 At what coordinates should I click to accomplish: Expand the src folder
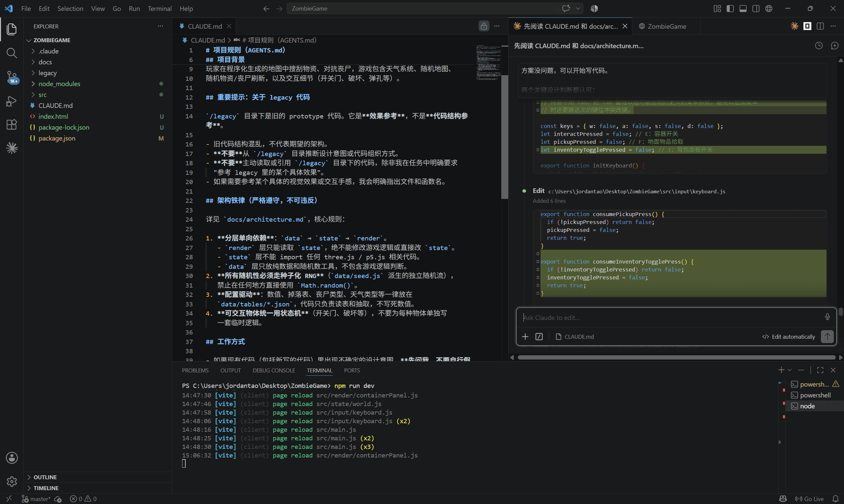coord(98,94)
